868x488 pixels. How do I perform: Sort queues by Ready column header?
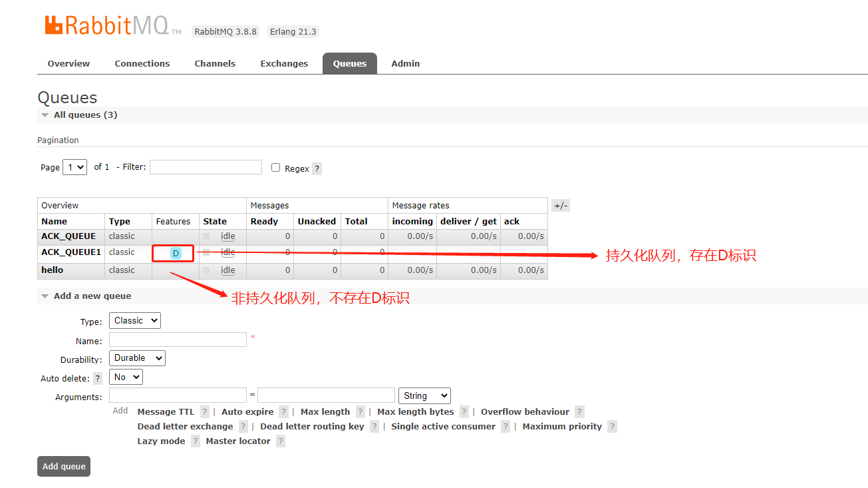[264, 222]
